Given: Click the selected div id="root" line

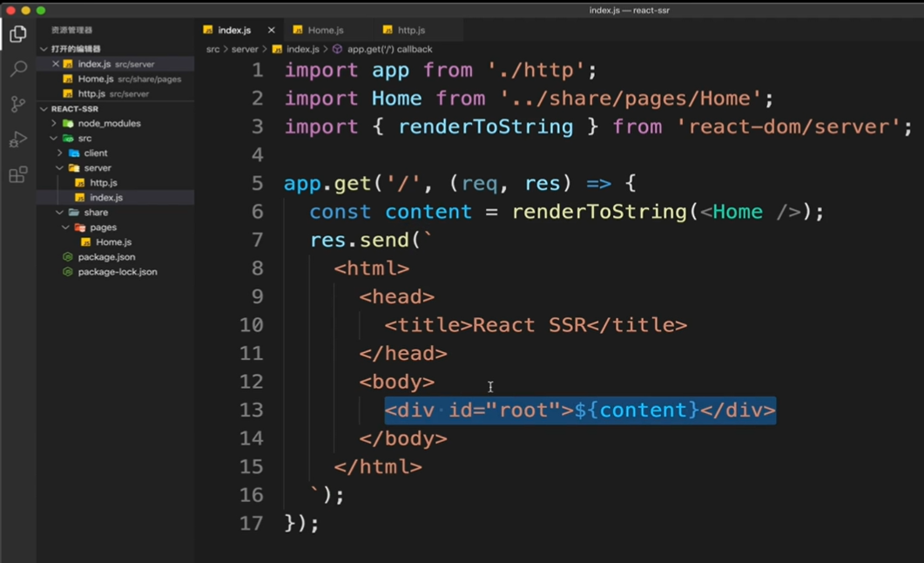Looking at the screenshot, I should point(581,410).
